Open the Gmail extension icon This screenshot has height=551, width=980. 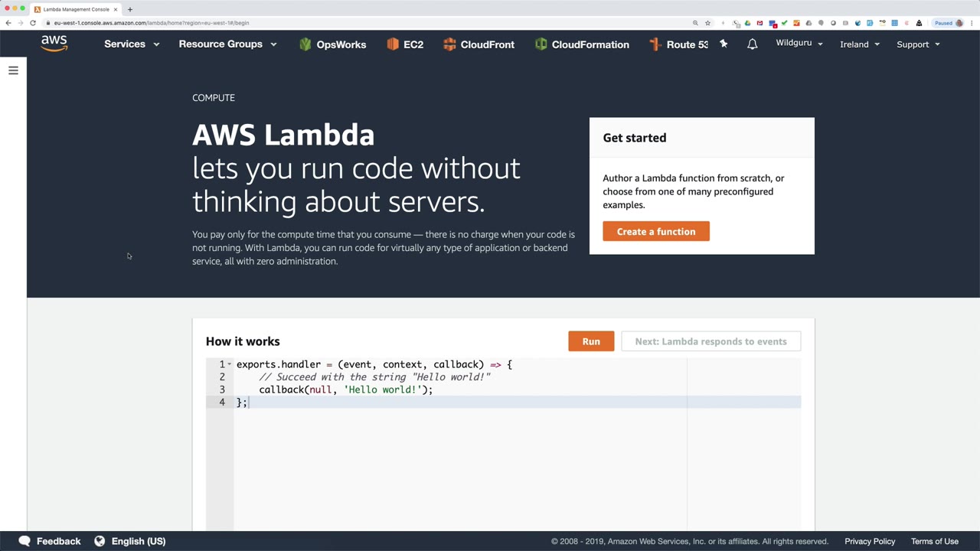click(x=760, y=23)
